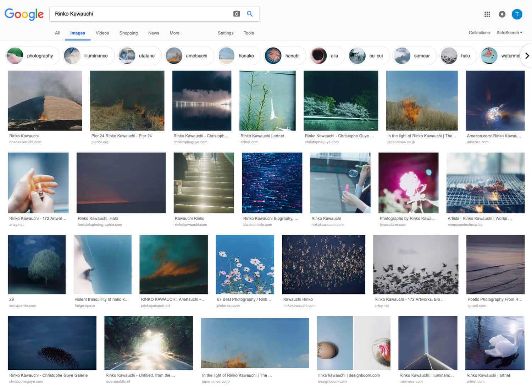Image resolution: width=532 pixels, height=392 pixels.
Task: Expand the SafeSearch dropdown
Action: click(x=509, y=33)
